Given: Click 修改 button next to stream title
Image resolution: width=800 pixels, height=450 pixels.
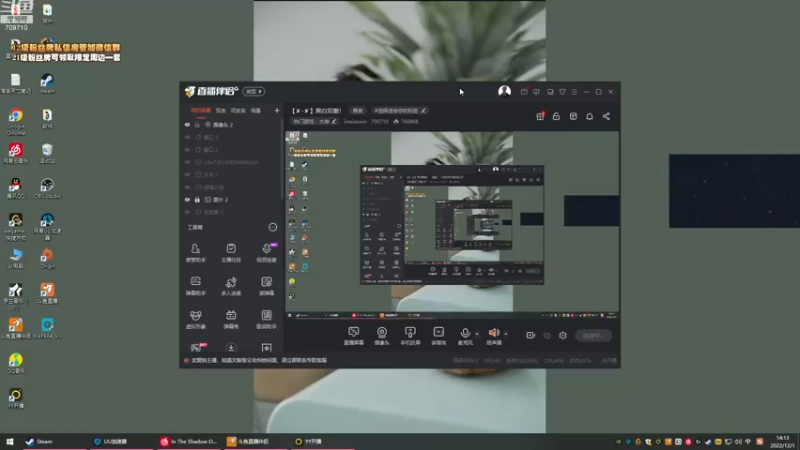Looking at the screenshot, I should pyautogui.click(x=358, y=110).
